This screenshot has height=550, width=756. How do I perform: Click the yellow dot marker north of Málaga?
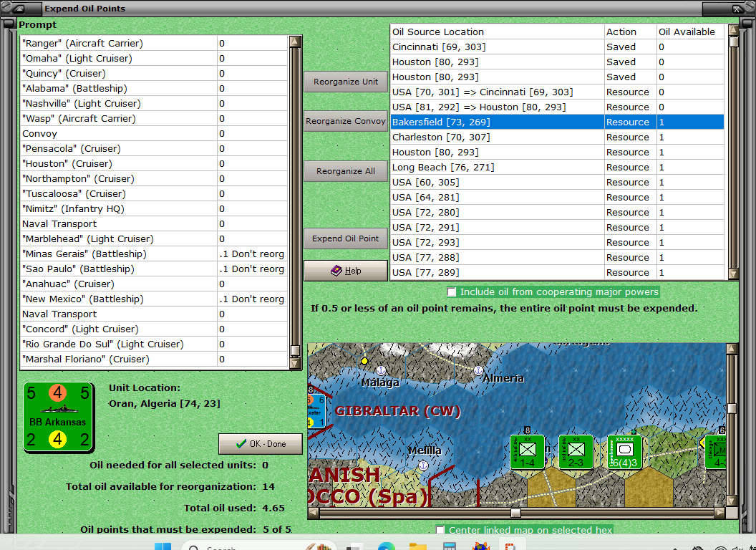pyautogui.click(x=364, y=361)
